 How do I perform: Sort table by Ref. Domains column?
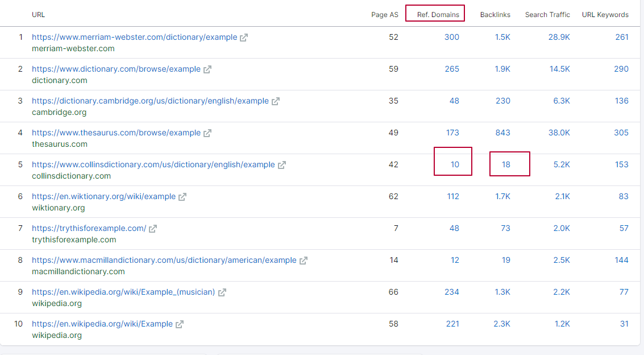(x=438, y=14)
